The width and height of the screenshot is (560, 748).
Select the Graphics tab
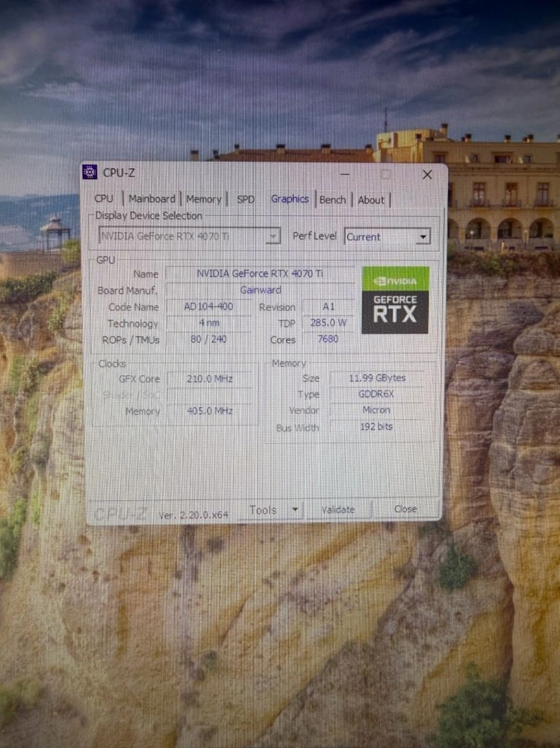point(290,199)
